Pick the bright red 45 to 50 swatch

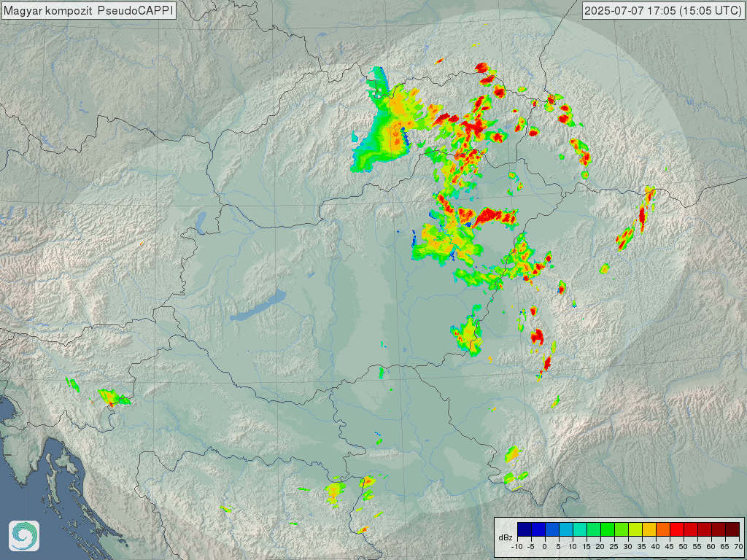click(677, 529)
